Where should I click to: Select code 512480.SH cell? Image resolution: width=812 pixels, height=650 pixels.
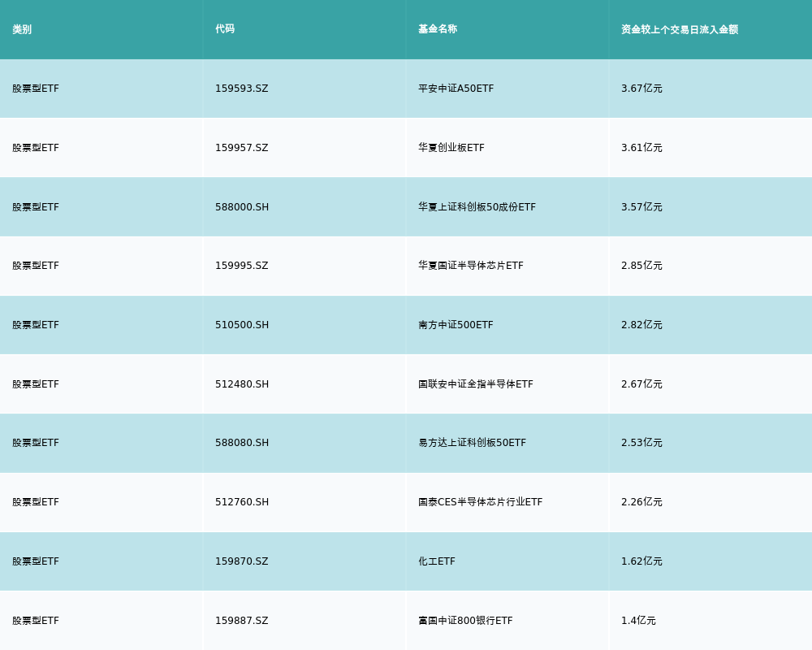[x=242, y=384]
